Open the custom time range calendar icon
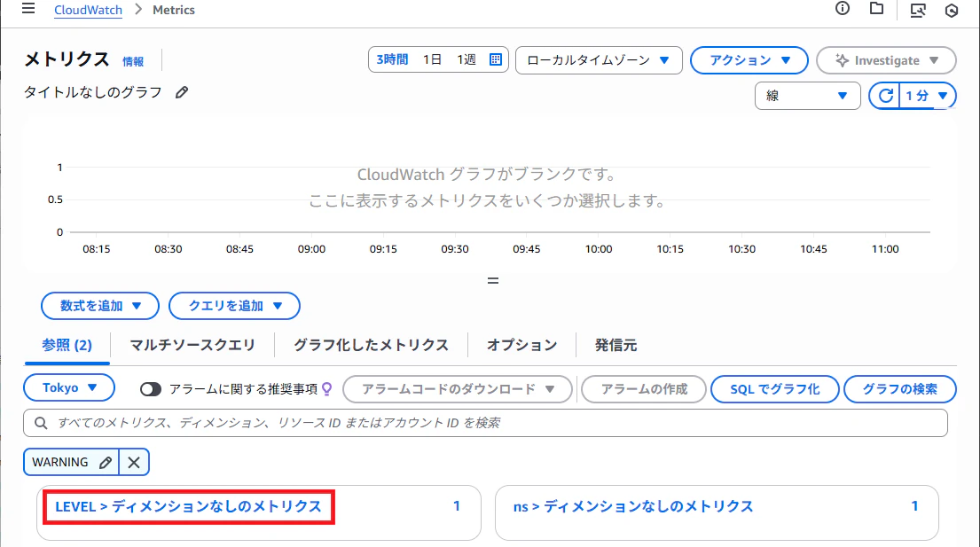This screenshot has width=980, height=547. (x=496, y=60)
